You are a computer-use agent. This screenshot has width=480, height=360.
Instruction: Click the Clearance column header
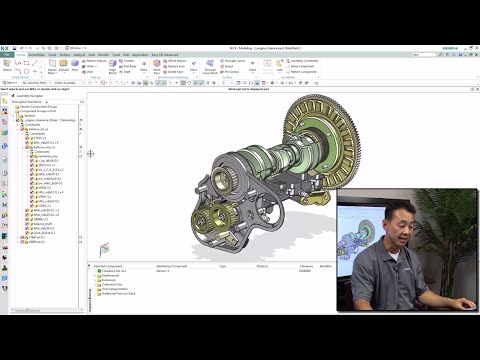pyautogui.click(x=306, y=266)
